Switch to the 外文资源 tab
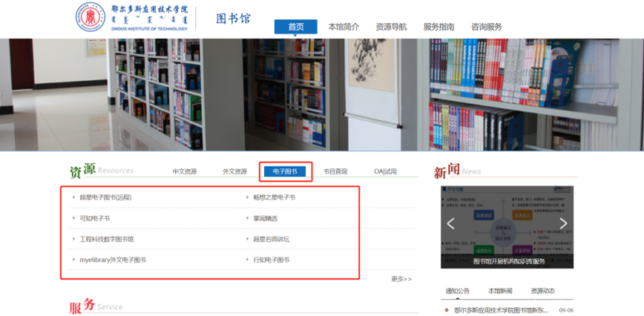 tap(234, 171)
